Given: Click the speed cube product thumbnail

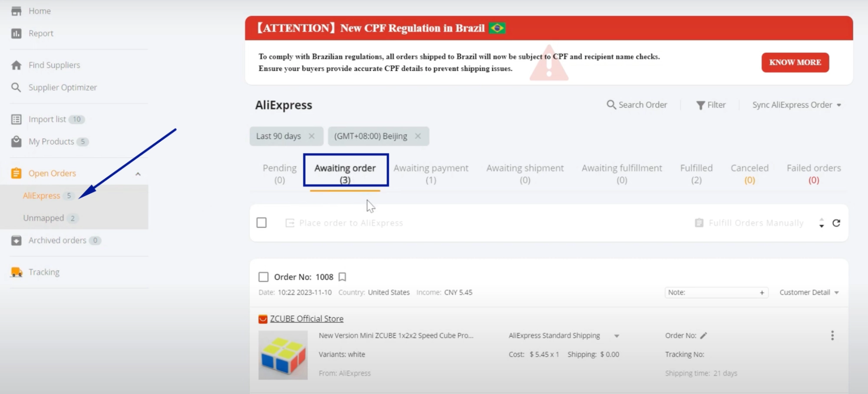Looking at the screenshot, I should 283,355.
